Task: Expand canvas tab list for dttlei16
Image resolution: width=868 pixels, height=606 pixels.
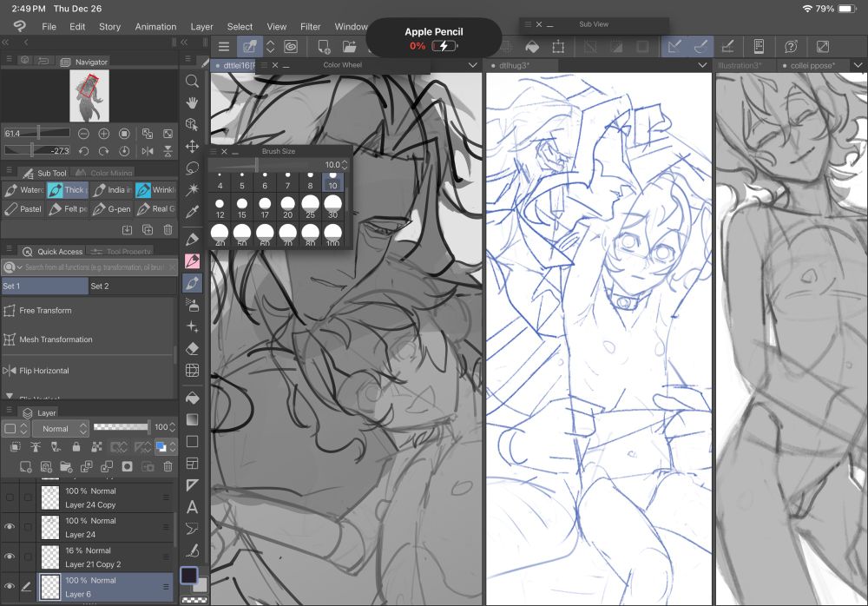Action: pyautogui.click(x=472, y=65)
